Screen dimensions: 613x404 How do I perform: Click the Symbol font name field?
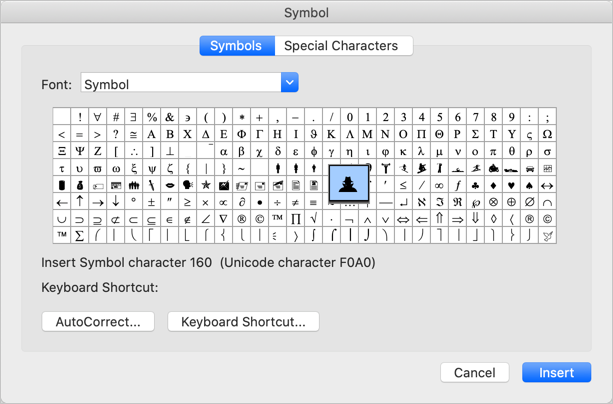click(x=179, y=84)
